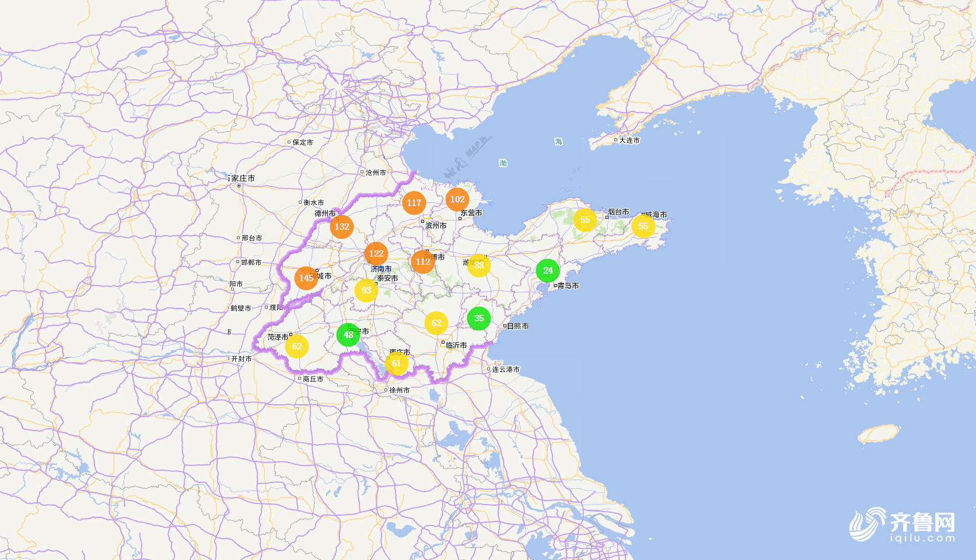This screenshot has width=976, height=560.
Task: Click the orange 112 map marker
Action: pos(423,262)
